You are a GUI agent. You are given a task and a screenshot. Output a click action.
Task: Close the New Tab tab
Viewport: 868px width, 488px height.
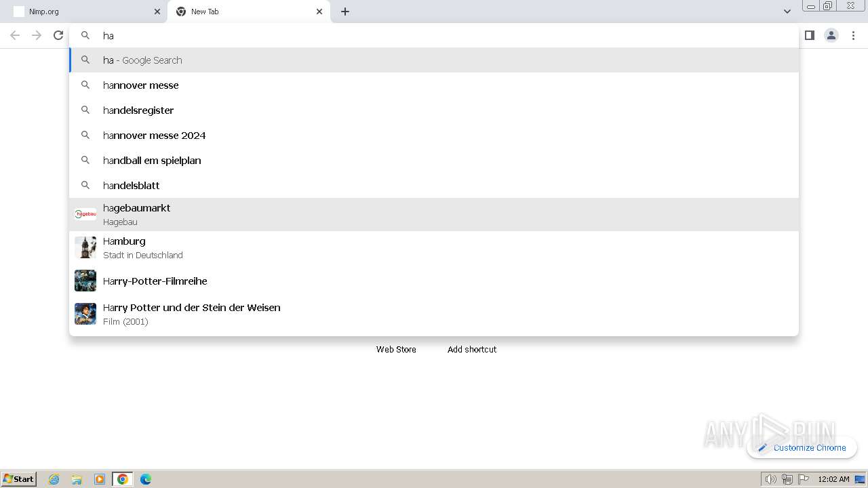[x=319, y=12]
